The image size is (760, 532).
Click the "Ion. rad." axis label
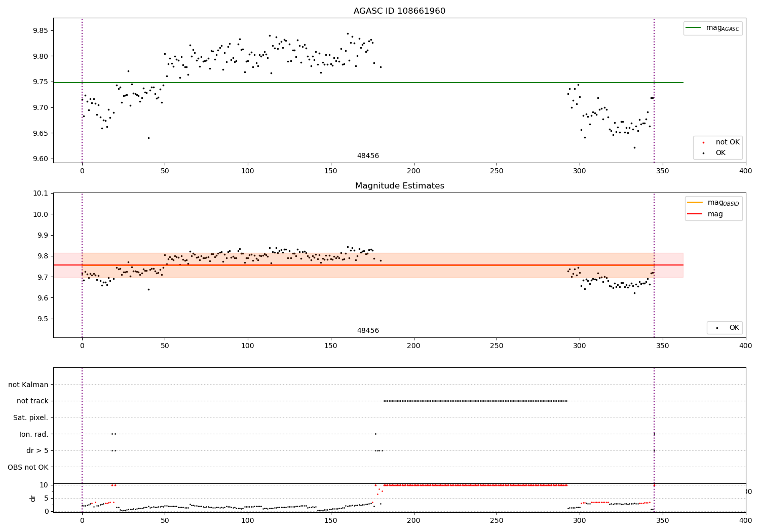point(34,434)
